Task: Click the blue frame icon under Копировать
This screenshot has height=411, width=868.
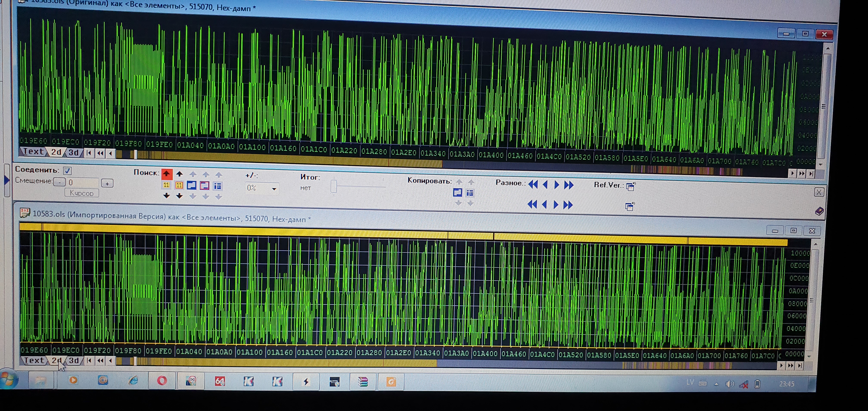Action: point(457,193)
